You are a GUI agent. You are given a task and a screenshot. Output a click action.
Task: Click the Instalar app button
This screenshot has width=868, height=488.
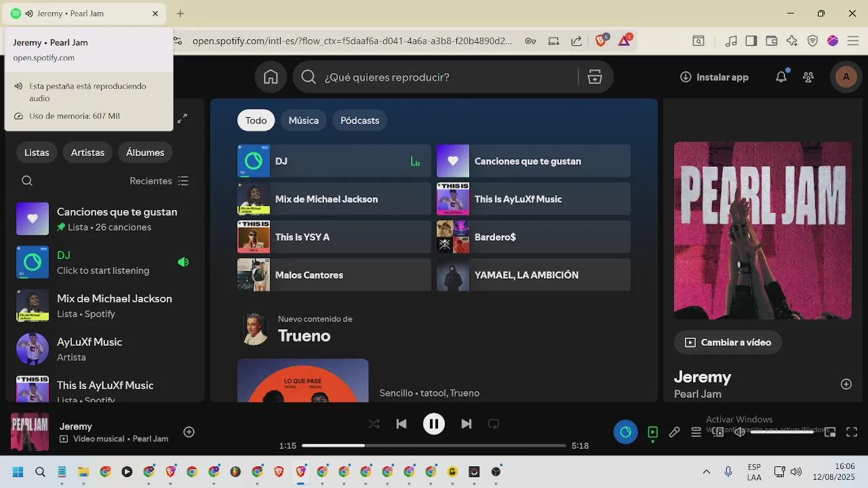pyautogui.click(x=715, y=77)
